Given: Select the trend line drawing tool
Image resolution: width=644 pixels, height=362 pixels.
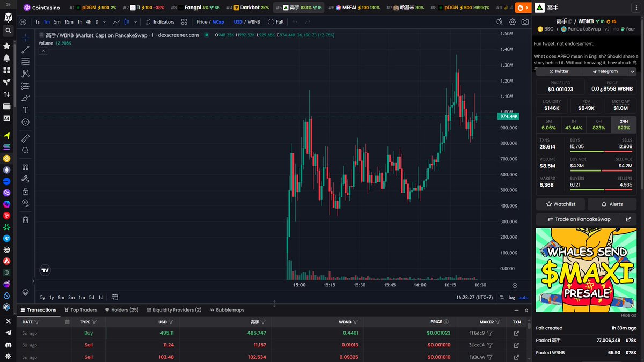Looking at the screenshot, I should coord(25,49).
